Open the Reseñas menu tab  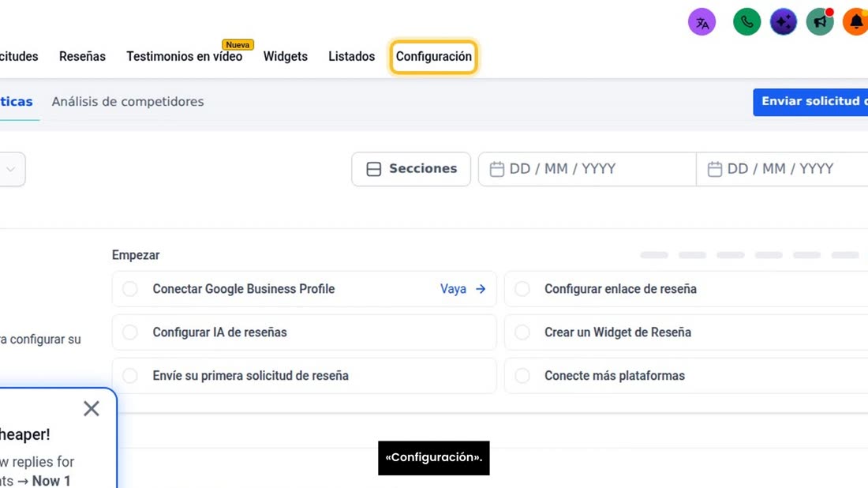(83, 57)
